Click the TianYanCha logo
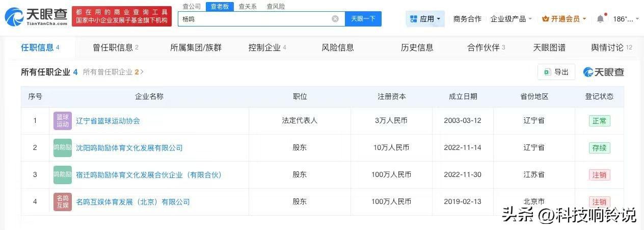 pyautogui.click(x=36, y=16)
